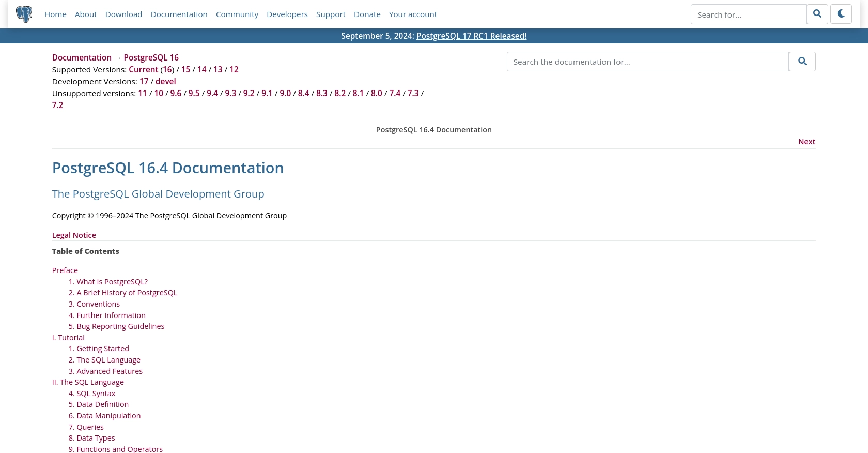Open the Donate page

[367, 14]
